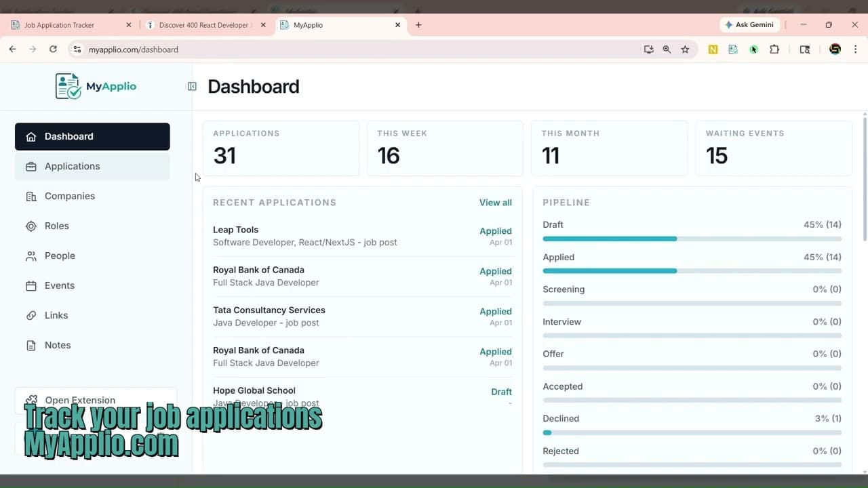Click the Interview pipeline stage label
The width and height of the screenshot is (868, 488).
point(561,322)
